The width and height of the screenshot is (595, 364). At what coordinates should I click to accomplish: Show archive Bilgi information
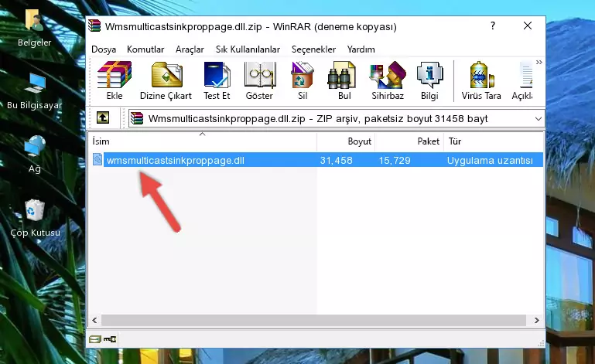pyautogui.click(x=429, y=80)
